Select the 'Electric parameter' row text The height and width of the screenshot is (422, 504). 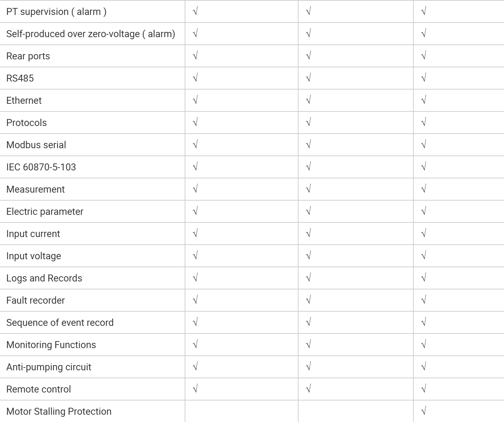[45, 212]
